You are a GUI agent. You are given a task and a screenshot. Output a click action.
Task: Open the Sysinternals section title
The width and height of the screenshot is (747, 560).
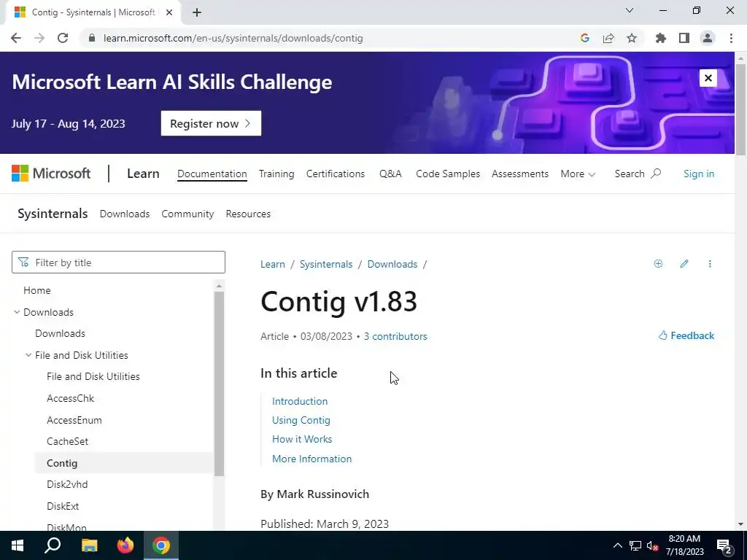[53, 214]
